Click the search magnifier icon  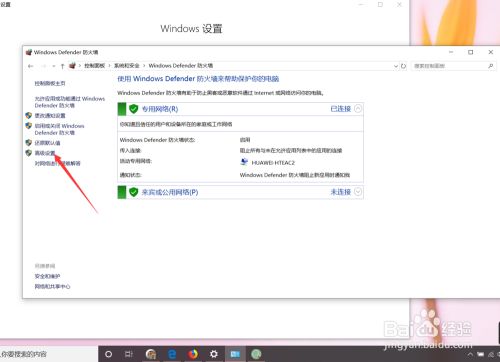(490, 66)
